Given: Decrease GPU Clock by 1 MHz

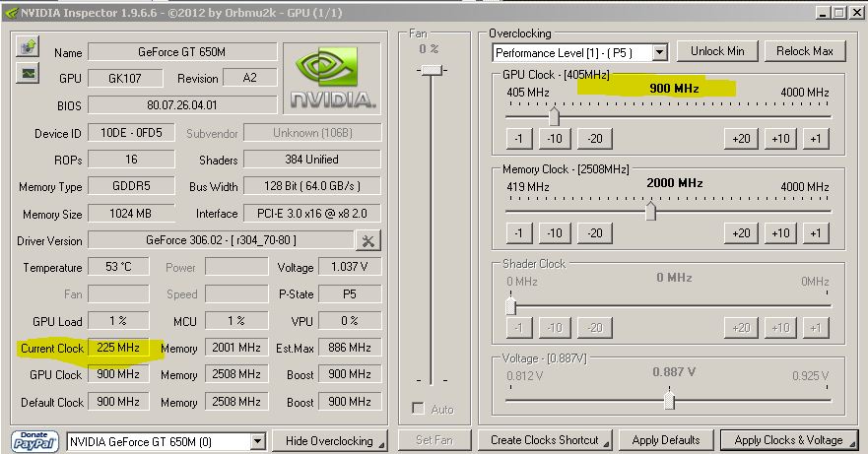Looking at the screenshot, I should tap(518, 139).
